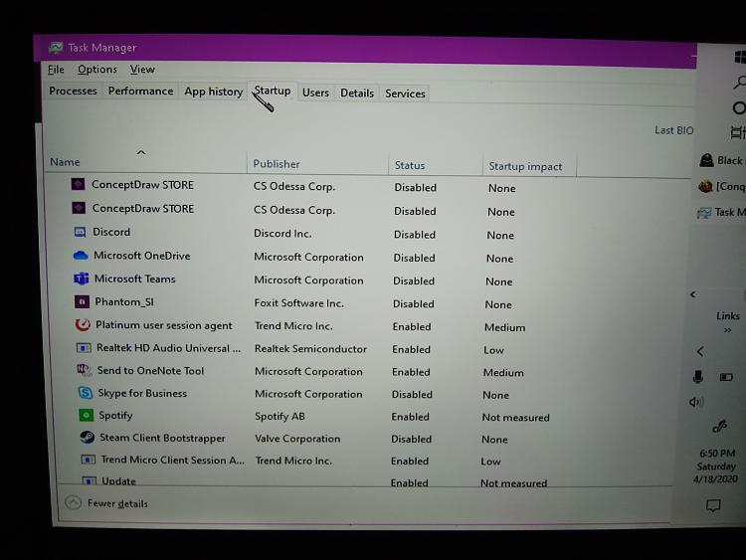Open the View menu
The image size is (746, 560).
[142, 70]
